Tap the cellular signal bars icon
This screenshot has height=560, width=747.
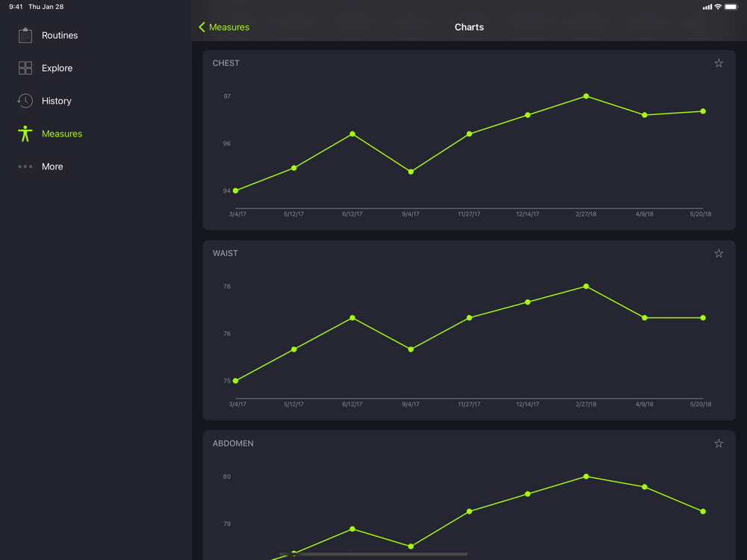point(707,7)
